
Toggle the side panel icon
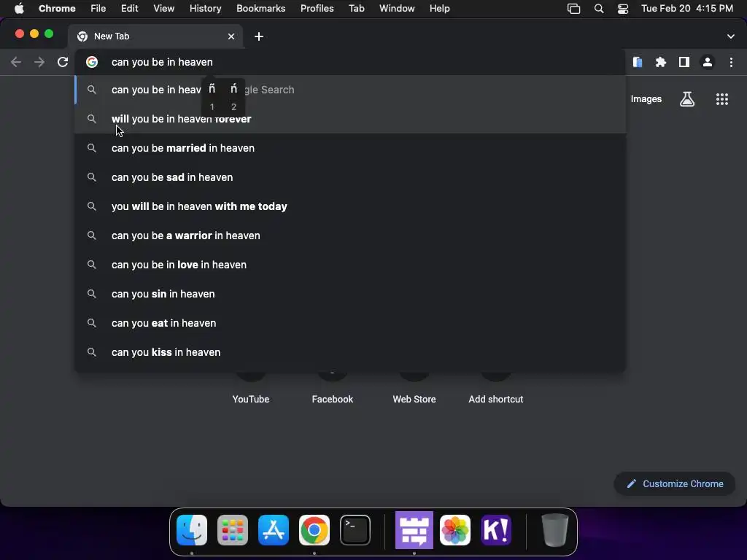[x=684, y=62]
